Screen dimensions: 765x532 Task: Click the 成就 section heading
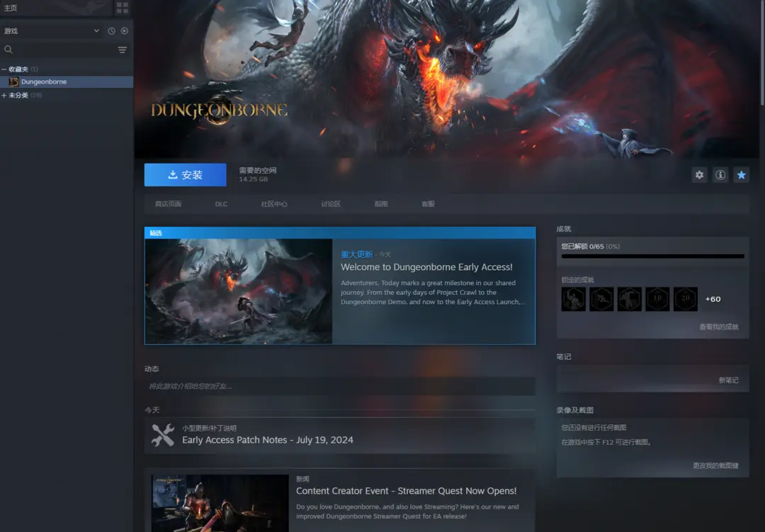[x=564, y=229]
